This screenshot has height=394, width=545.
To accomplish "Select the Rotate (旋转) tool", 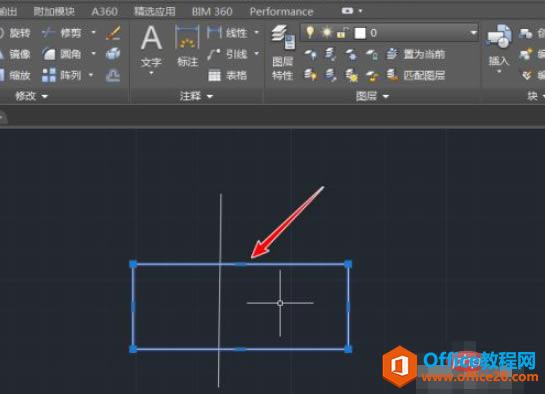I will pyautogui.click(x=15, y=33).
